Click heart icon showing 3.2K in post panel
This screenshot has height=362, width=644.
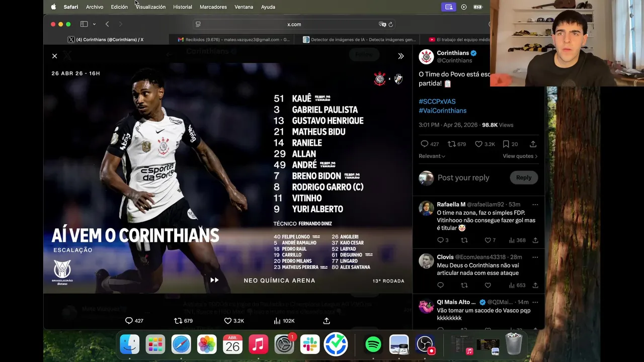pos(479,144)
